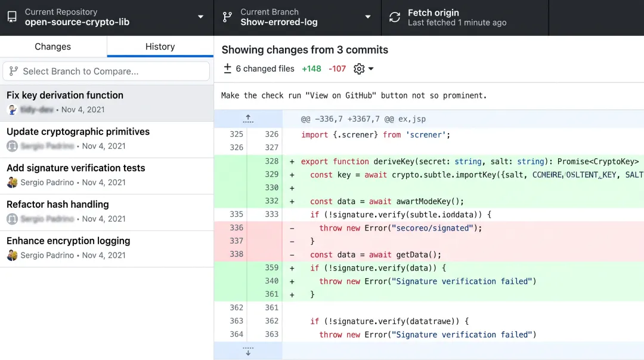Select the 'Fix key derivation function' commit
Image resolution: width=644 pixels, height=360 pixels.
click(x=107, y=103)
